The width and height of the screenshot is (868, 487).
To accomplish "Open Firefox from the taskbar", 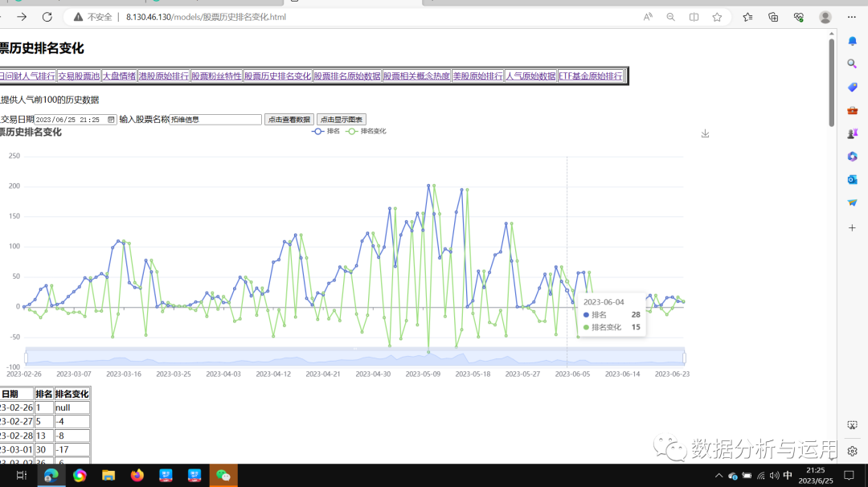I will pos(137,476).
